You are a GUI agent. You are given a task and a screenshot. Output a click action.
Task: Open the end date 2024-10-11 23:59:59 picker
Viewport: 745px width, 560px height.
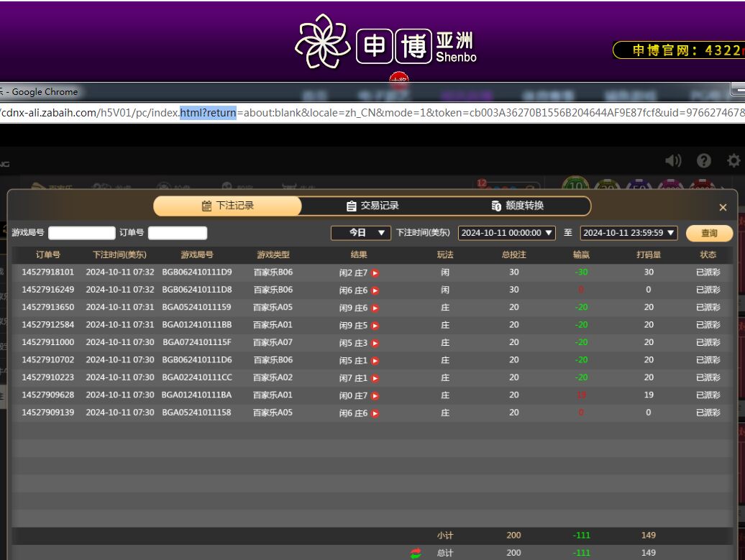pyautogui.click(x=629, y=233)
